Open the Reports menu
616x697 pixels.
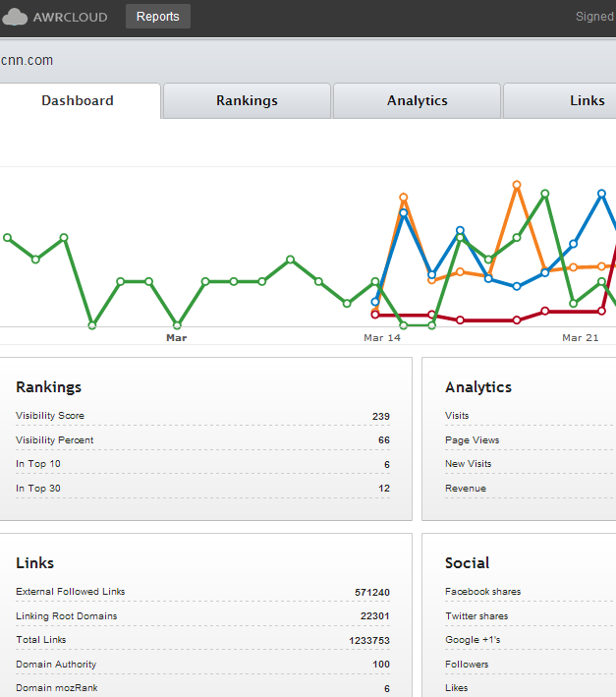[x=157, y=17]
